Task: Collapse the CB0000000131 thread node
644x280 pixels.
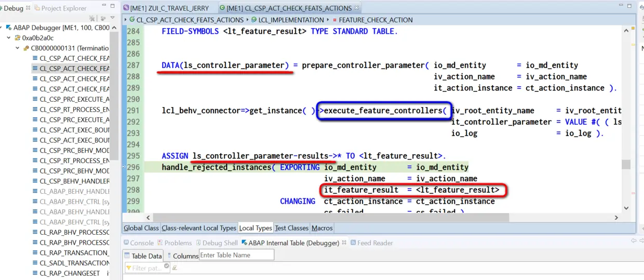Action: pos(18,48)
